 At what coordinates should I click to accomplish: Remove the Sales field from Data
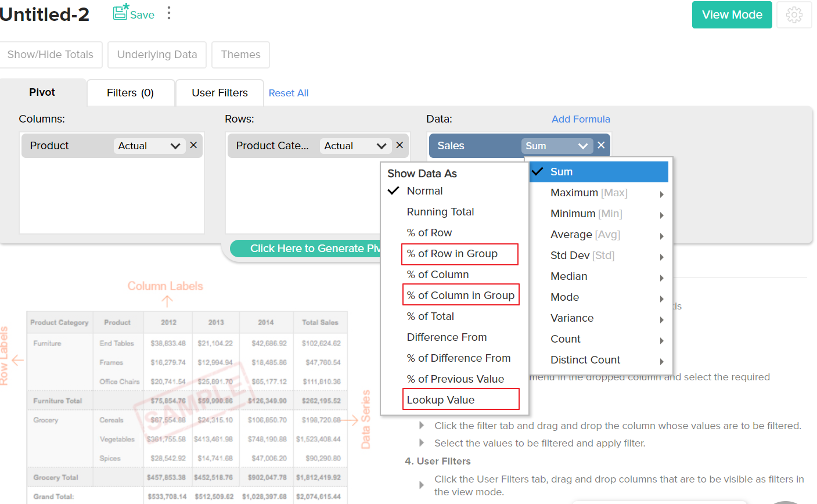pyautogui.click(x=601, y=145)
